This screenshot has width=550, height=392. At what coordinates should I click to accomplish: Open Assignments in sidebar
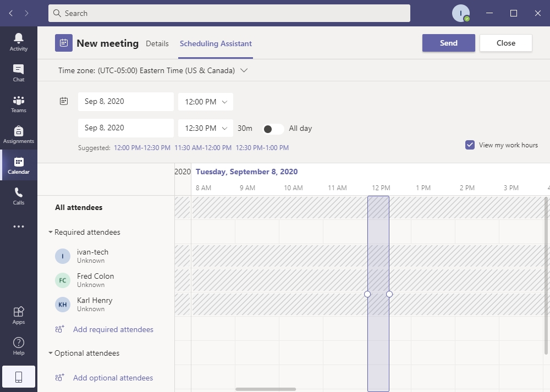[x=19, y=134]
